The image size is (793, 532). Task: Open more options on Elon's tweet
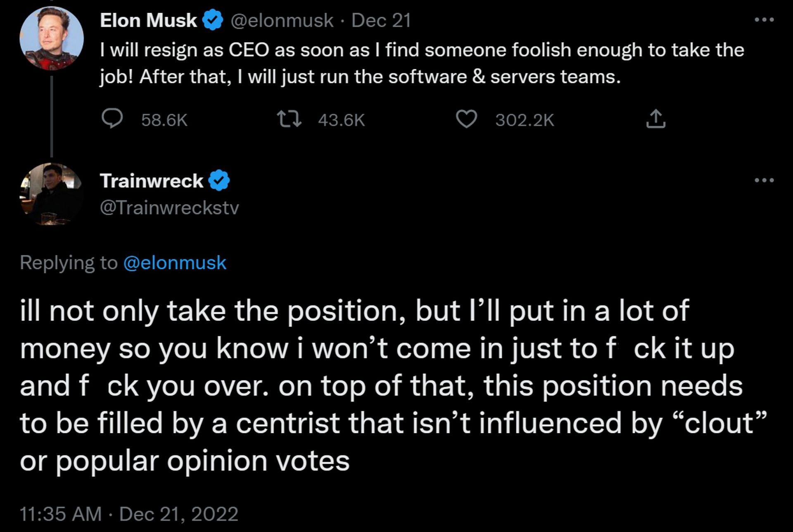click(764, 19)
